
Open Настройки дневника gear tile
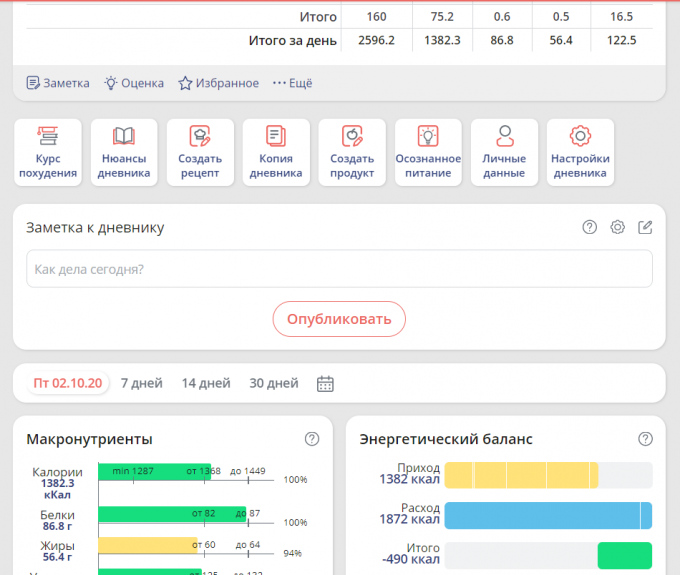(580, 152)
